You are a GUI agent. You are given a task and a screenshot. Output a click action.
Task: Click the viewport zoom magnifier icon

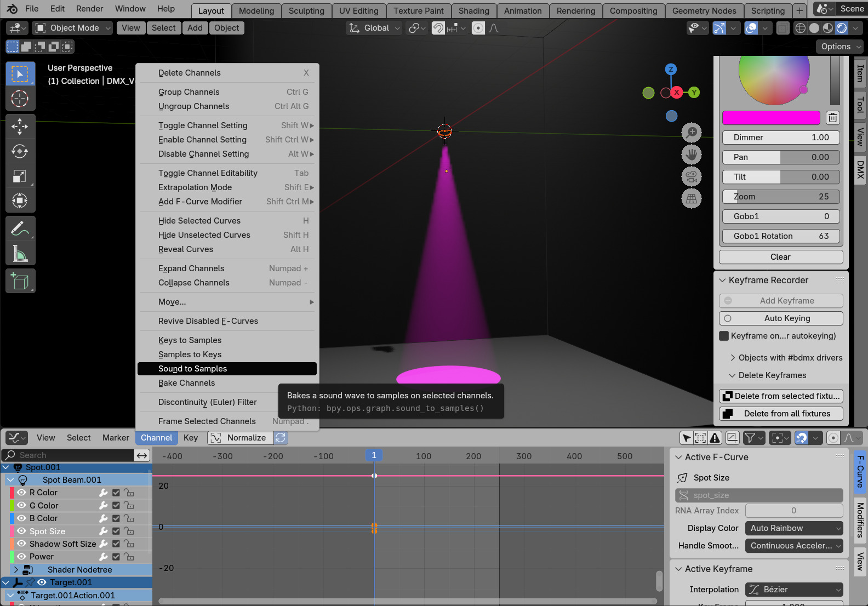(692, 133)
